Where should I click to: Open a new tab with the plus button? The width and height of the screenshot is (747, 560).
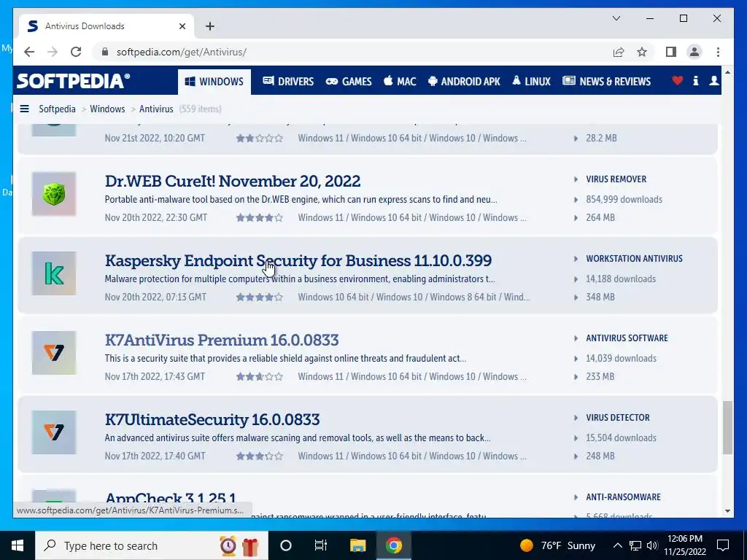(209, 26)
